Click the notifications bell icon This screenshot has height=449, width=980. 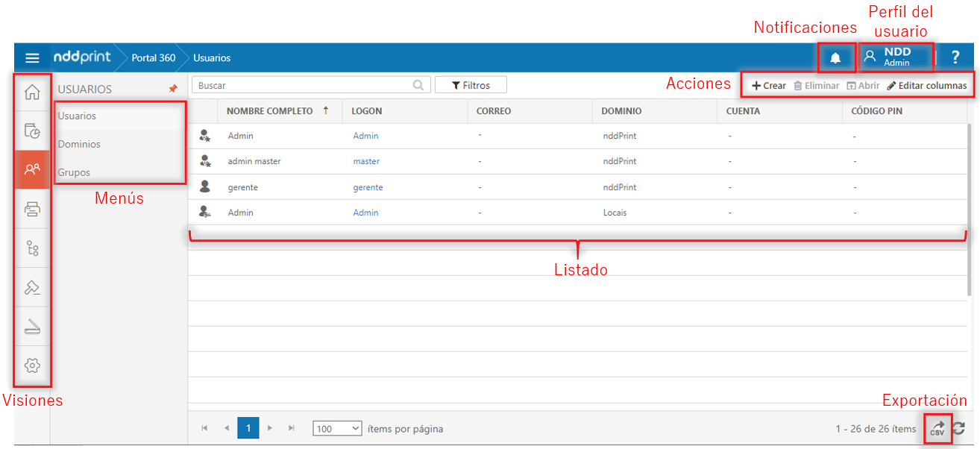(835, 58)
